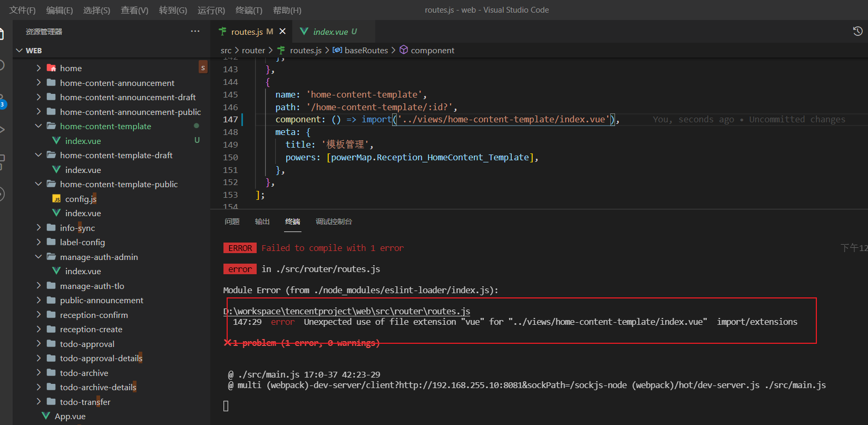Screen dimensions: 868x425
Task: Open the 转到(G) menu
Action: (x=173, y=10)
